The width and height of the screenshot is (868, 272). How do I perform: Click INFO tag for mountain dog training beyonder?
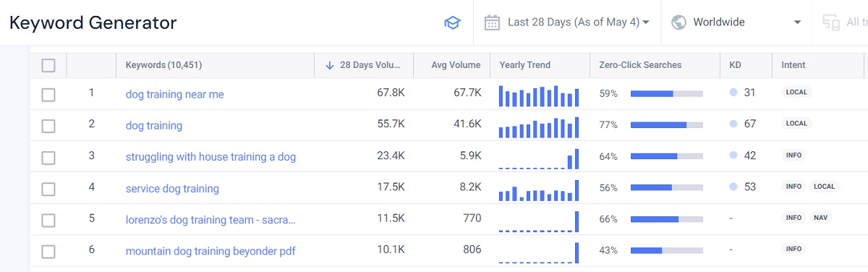pos(793,250)
